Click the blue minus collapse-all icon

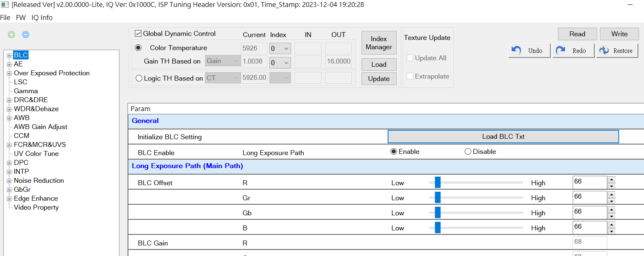click(x=26, y=35)
